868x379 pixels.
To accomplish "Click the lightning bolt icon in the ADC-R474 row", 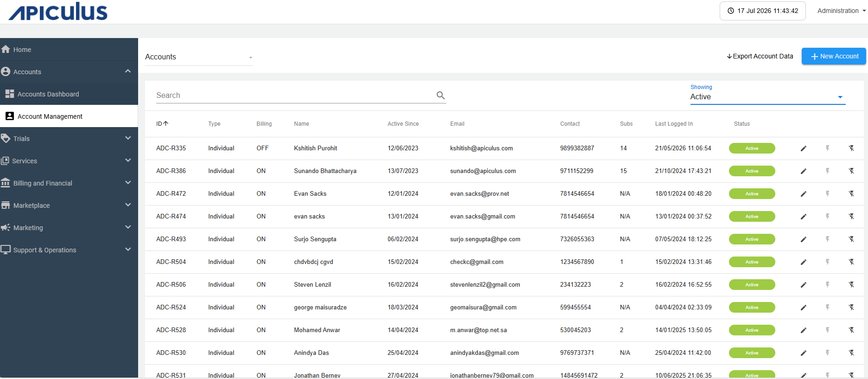I will coord(828,217).
